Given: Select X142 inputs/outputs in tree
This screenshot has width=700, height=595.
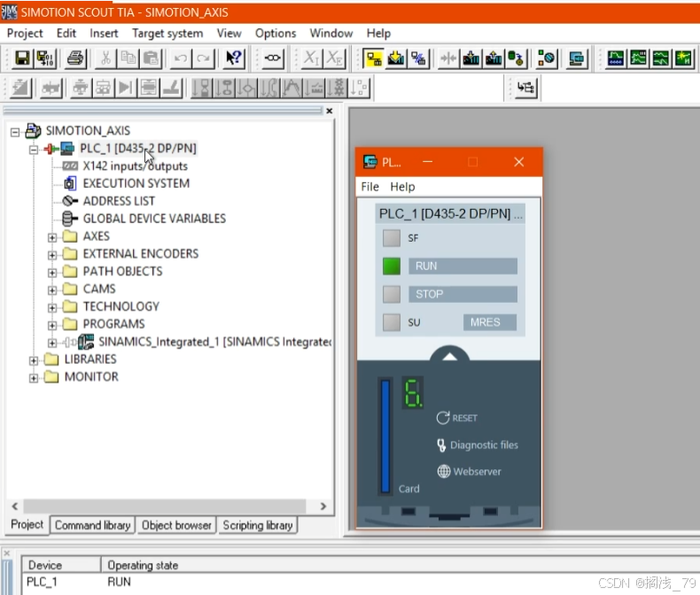Looking at the screenshot, I should pos(135,166).
